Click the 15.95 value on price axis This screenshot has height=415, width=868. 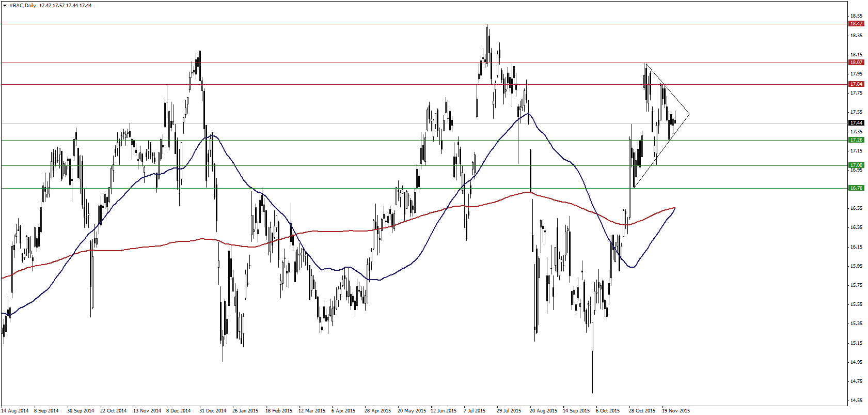[x=856, y=266]
